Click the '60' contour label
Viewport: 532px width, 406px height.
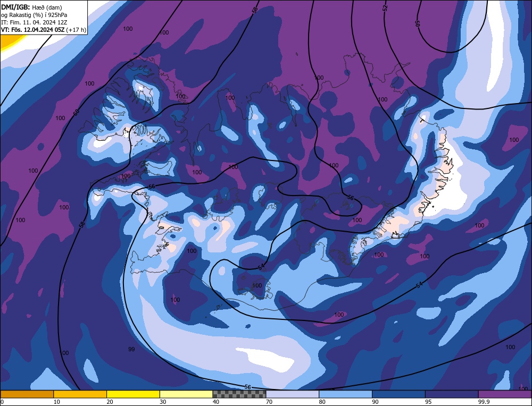76,112
